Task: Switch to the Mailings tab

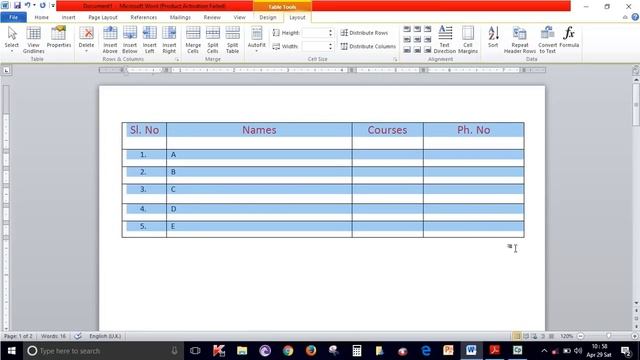Action: pos(180,18)
